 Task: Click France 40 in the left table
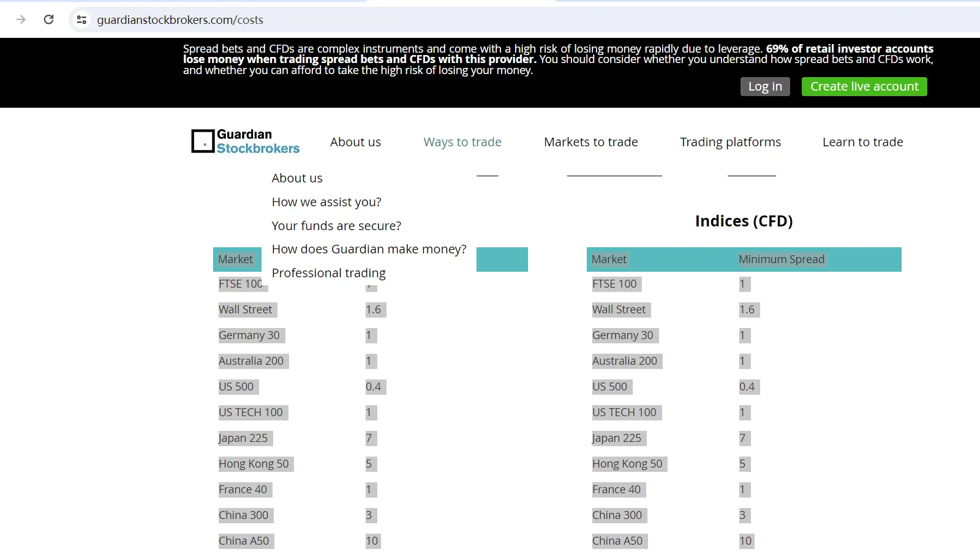(x=243, y=490)
